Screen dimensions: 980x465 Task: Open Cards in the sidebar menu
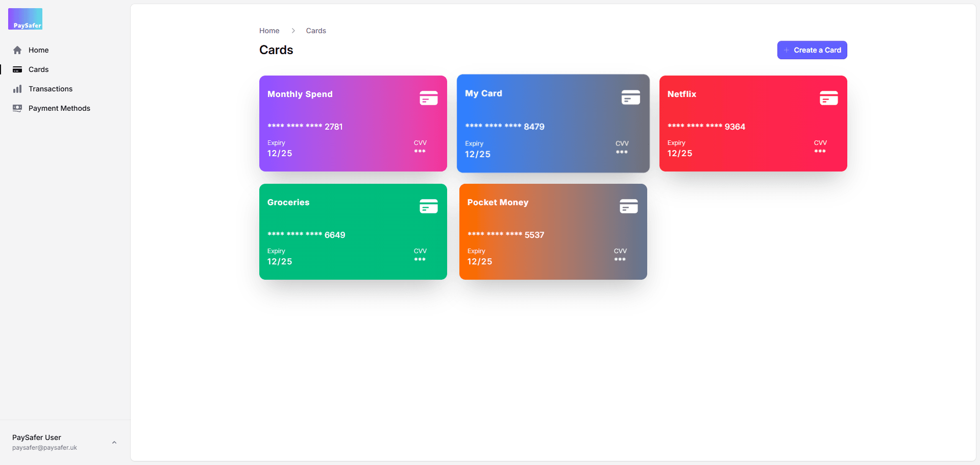(x=39, y=69)
